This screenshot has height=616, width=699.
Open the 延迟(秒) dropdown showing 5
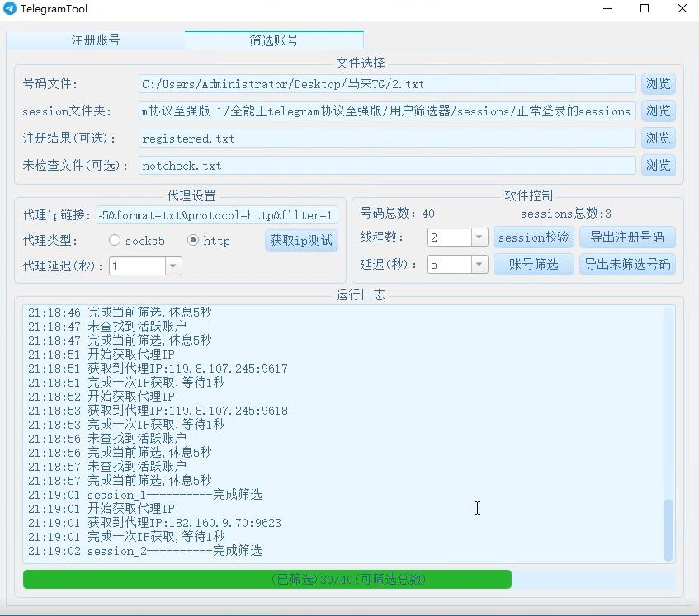coord(479,265)
